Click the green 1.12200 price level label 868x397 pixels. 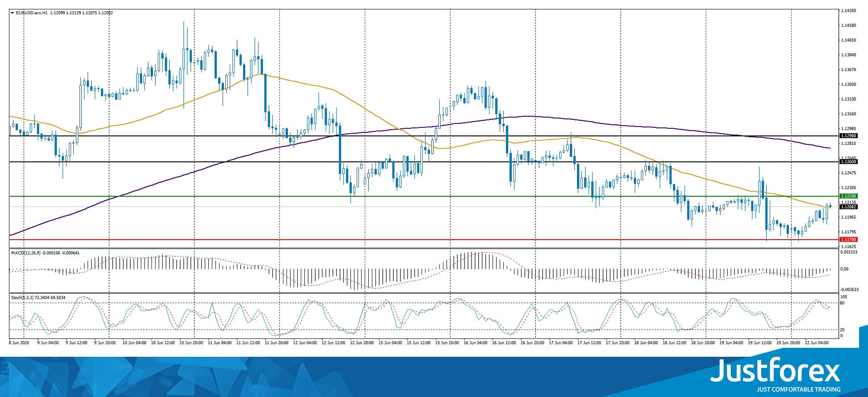[848, 196]
